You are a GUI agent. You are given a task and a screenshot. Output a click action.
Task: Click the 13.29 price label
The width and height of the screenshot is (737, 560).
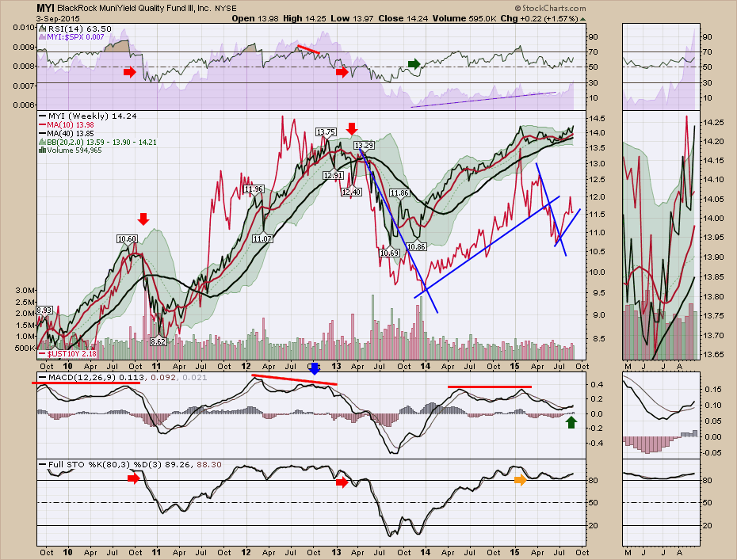364,145
